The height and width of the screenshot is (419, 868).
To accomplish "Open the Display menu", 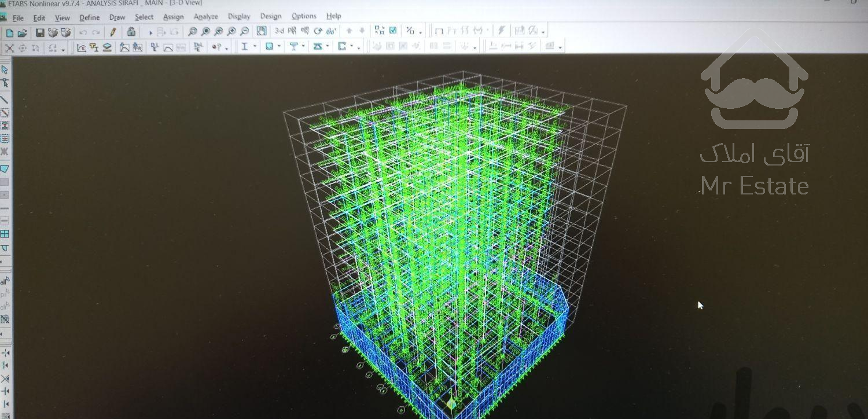I will pyautogui.click(x=239, y=17).
